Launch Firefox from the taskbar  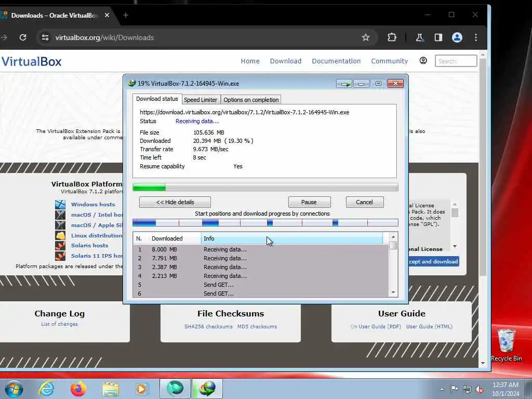(x=78, y=389)
